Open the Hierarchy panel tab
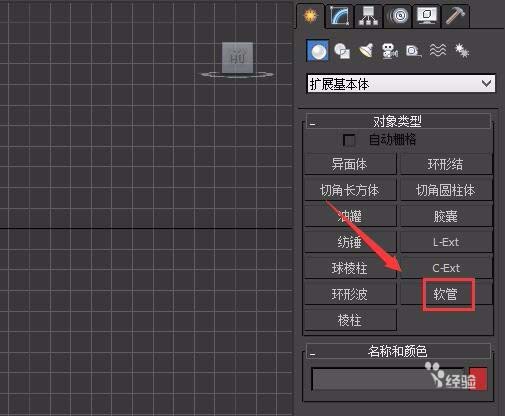Screen dimensions: 505x416 pyautogui.click(x=368, y=16)
